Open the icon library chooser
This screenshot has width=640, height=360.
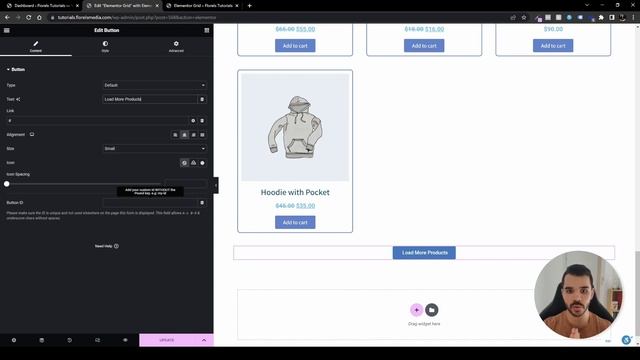click(202, 163)
